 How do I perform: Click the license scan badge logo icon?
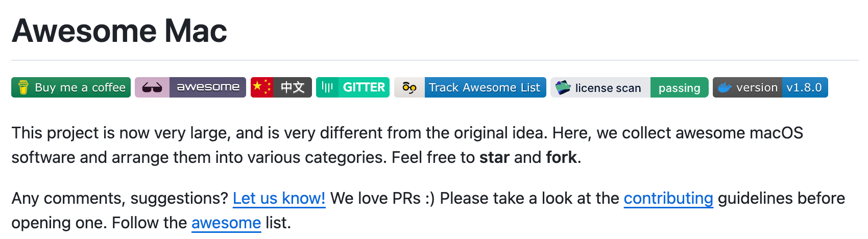[563, 87]
